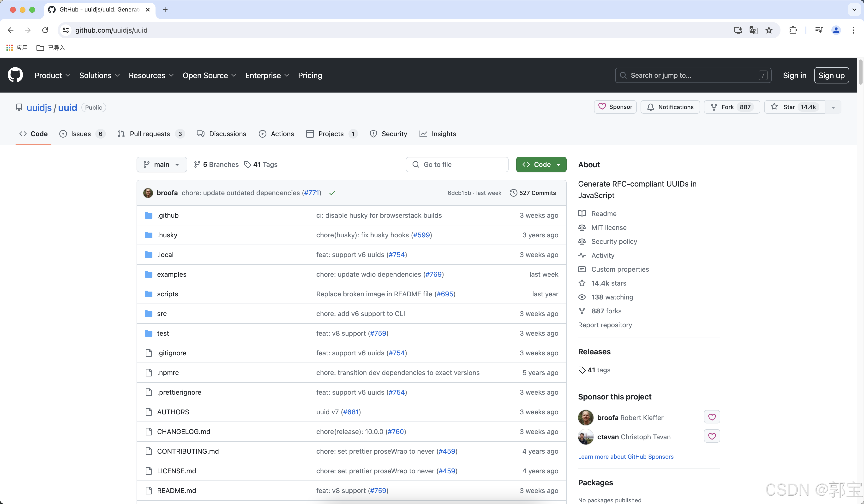Open the Report repository link

pos(605,325)
